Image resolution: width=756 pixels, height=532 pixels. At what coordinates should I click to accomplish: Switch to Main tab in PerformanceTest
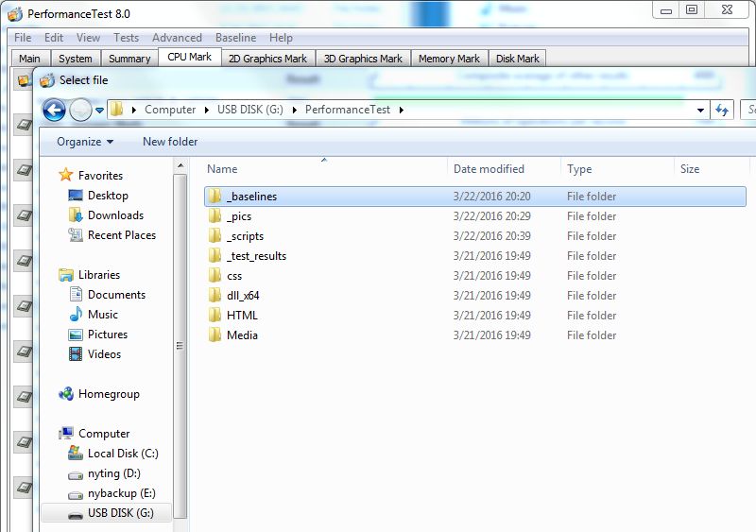pyautogui.click(x=29, y=59)
